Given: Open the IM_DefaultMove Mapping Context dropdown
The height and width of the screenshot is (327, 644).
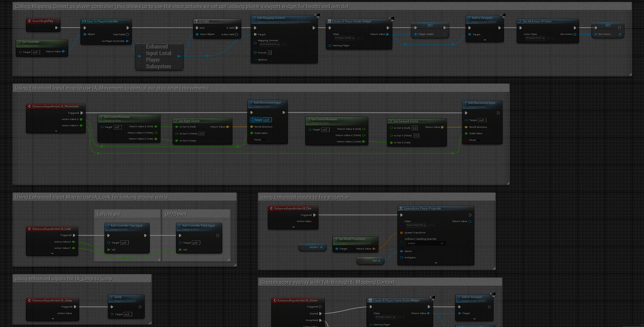Looking at the screenshot, I should [x=269, y=44].
